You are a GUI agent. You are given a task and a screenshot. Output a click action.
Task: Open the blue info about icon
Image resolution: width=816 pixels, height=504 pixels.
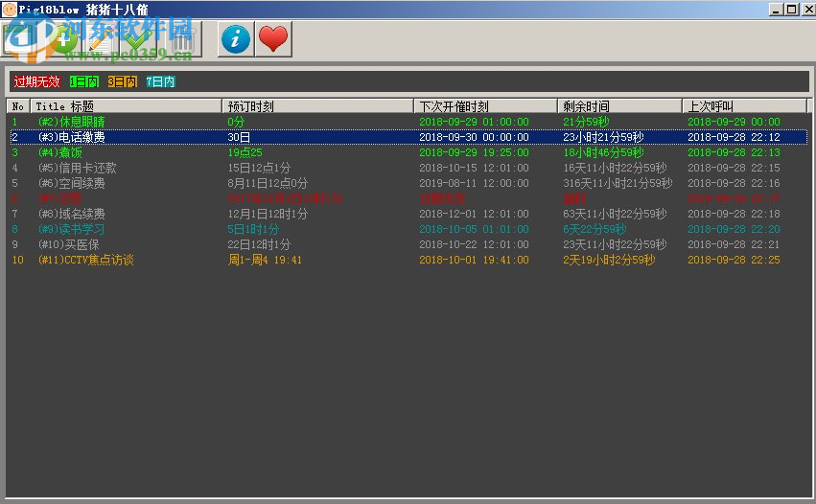coord(236,39)
